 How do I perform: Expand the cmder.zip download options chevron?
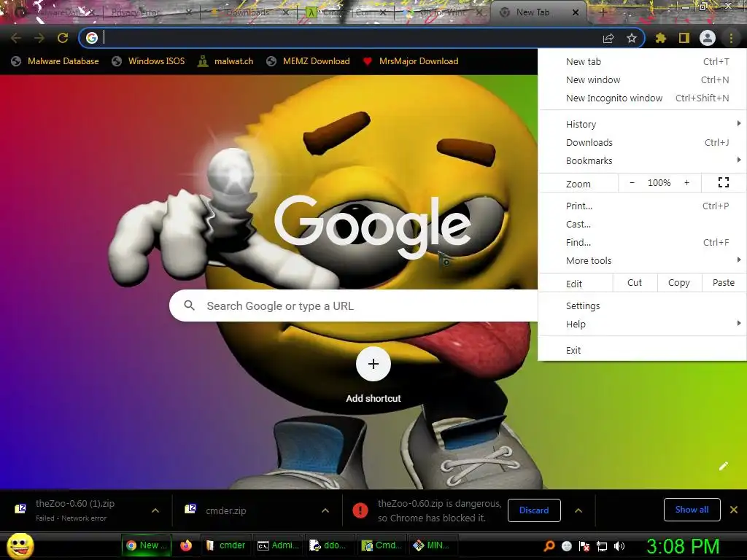(325, 510)
